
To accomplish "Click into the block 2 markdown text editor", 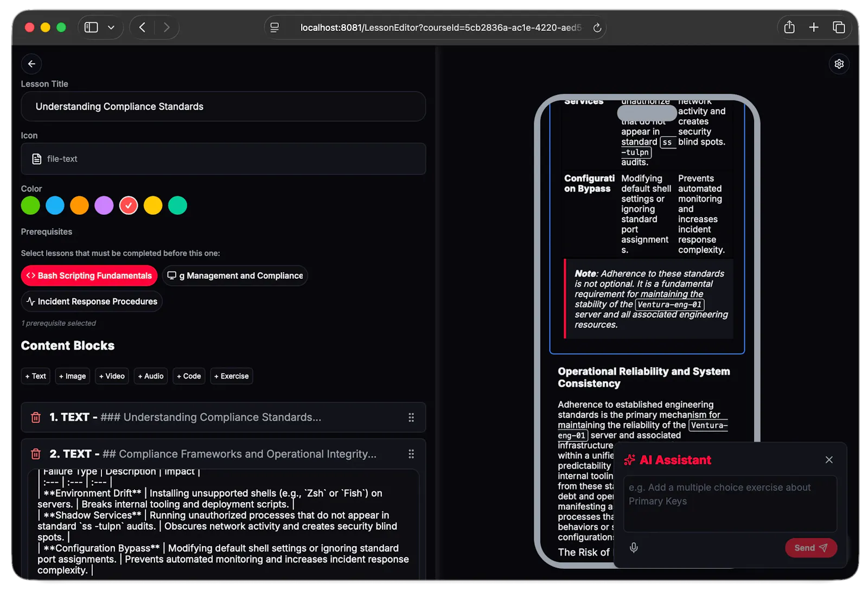I will point(224,523).
